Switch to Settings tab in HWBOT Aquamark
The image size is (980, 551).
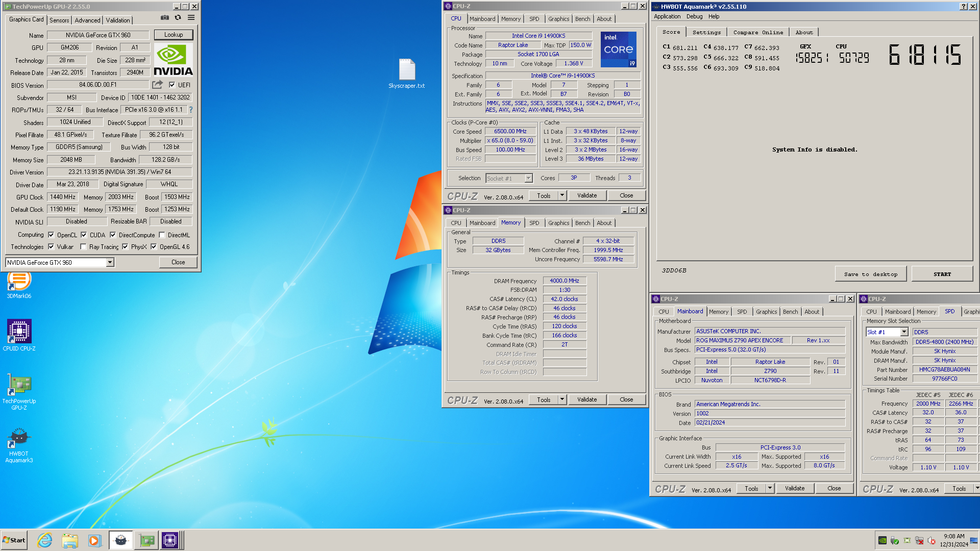pos(706,32)
